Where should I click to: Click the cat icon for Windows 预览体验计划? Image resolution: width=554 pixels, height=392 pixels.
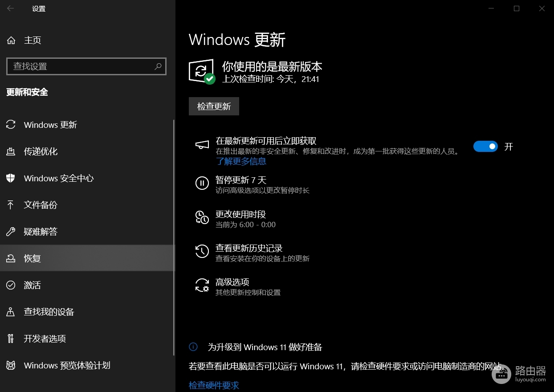point(11,365)
